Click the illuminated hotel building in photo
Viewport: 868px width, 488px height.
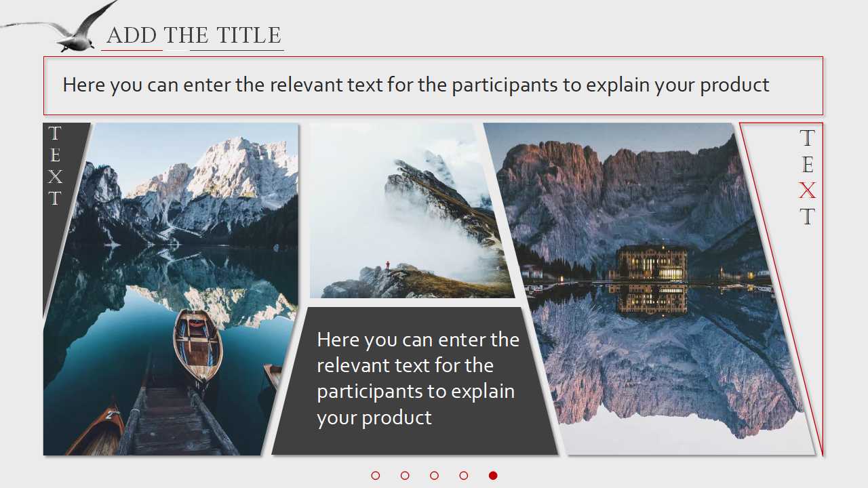pos(651,264)
